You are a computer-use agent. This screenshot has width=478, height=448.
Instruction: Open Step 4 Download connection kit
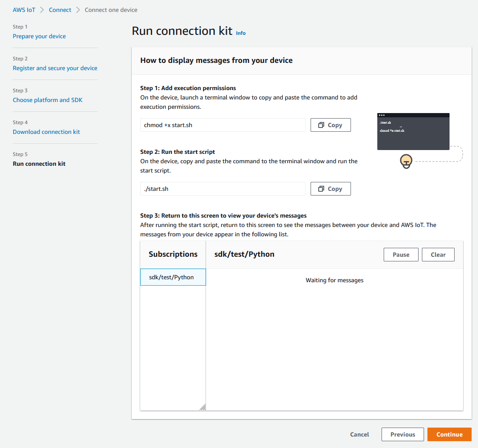coord(46,132)
